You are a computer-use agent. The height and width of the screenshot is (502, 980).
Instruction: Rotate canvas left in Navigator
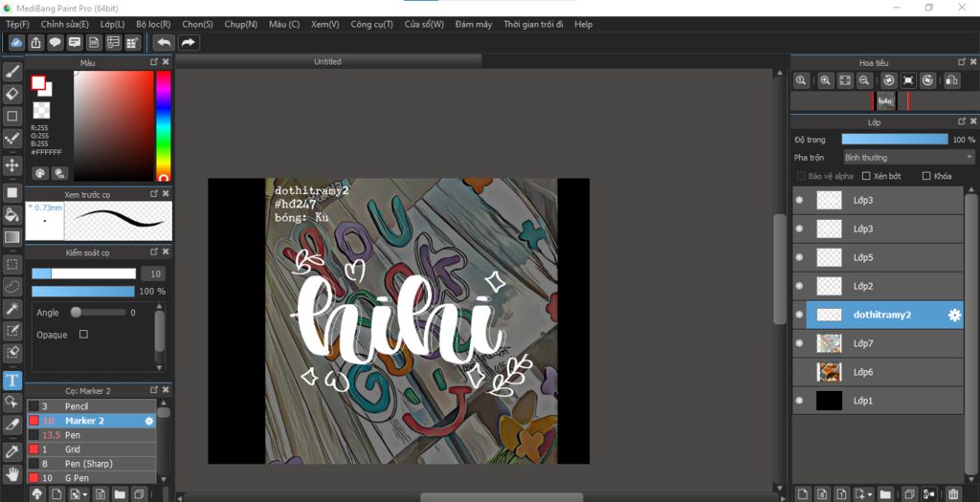(x=889, y=80)
